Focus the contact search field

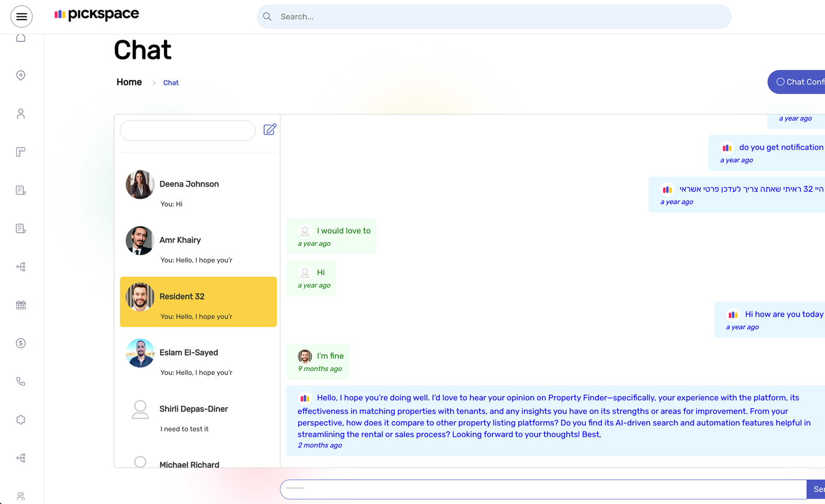pos(188,131)
